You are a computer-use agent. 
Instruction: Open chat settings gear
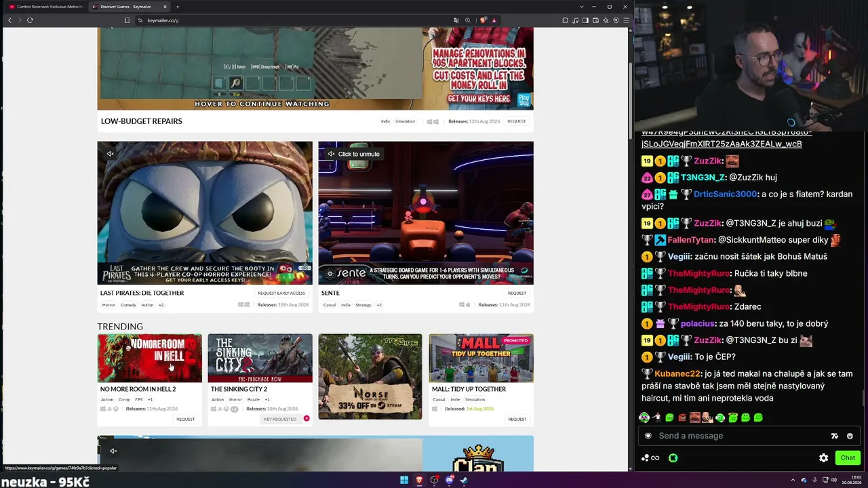[823, 458]
